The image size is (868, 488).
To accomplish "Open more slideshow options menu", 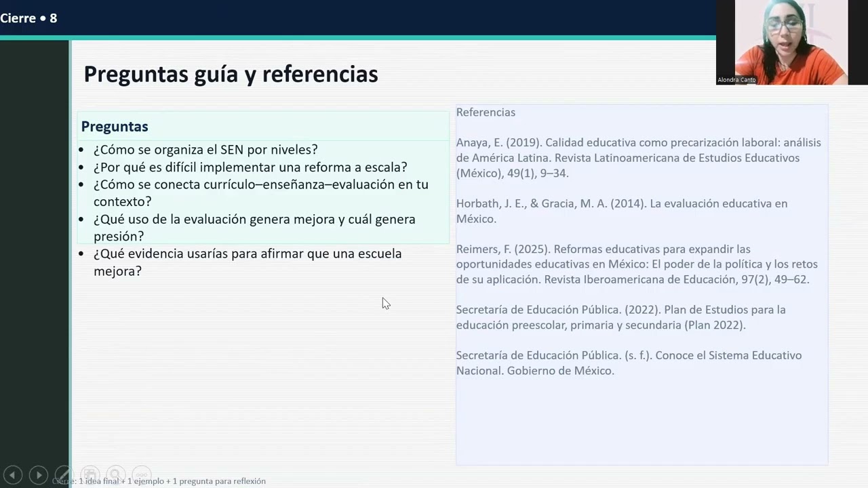I will 141,475.
